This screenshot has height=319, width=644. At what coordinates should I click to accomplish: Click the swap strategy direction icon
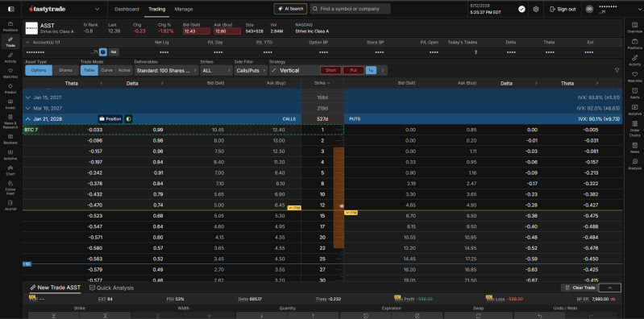tap(372, 70)
